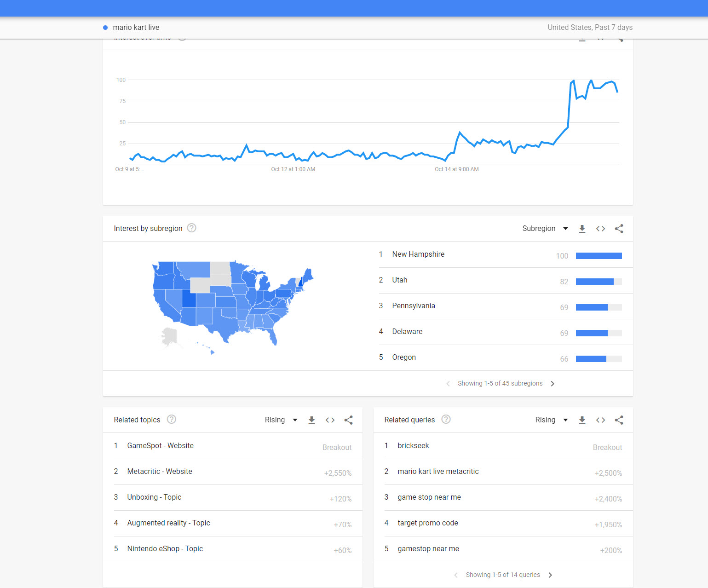
Task: Select Utah on the US map
Action: point(189,299)
